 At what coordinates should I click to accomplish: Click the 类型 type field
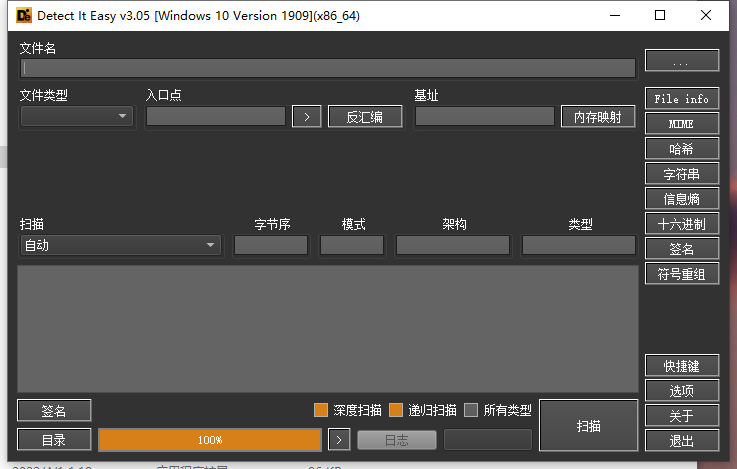click(x=579, y=245)
